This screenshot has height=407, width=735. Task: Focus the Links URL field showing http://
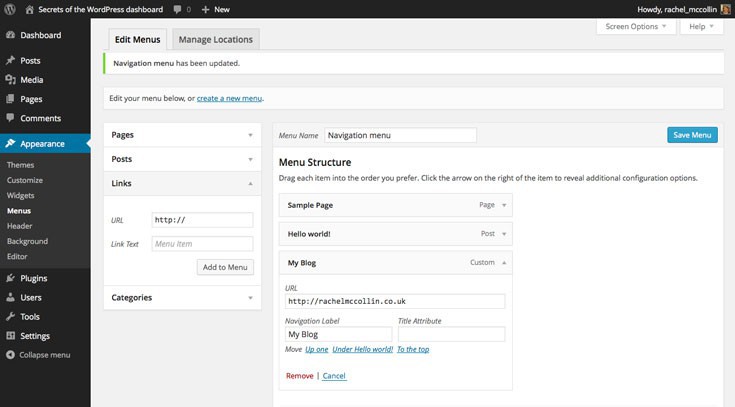point(202,220)
